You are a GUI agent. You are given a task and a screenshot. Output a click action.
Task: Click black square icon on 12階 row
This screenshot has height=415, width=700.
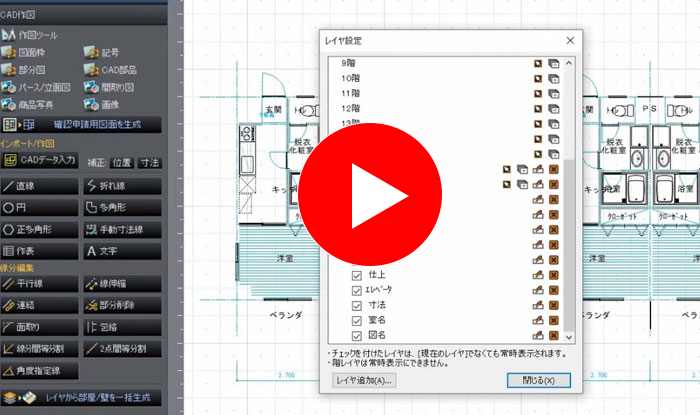click(538, 109)
